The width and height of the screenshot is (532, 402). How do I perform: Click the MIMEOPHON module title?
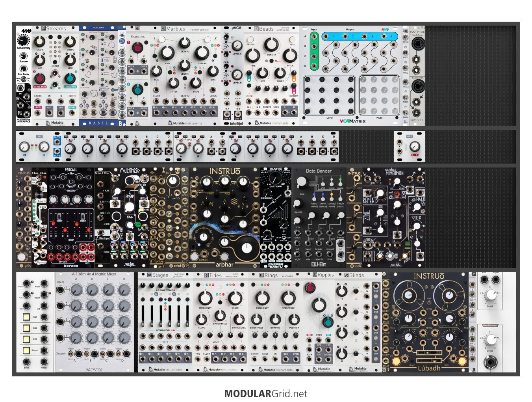point(395,173)
